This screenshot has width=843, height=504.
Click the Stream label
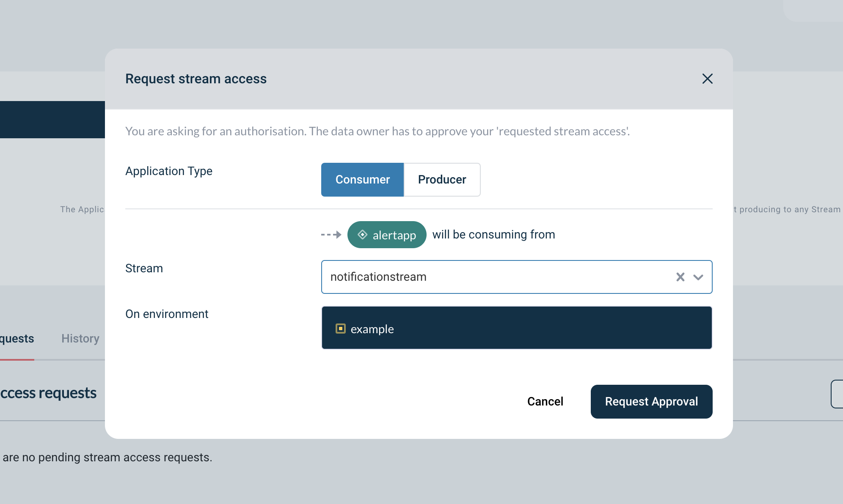[x=144, y=268]
